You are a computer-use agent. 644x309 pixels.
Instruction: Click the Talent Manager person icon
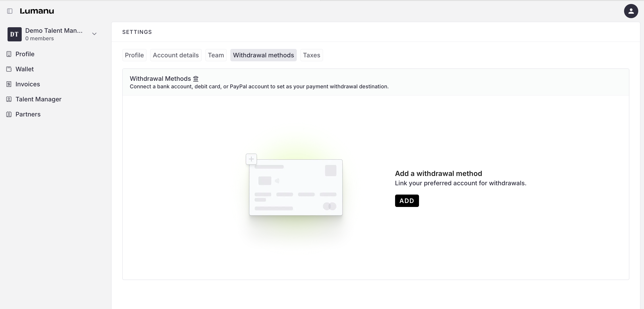coord(9,99)
